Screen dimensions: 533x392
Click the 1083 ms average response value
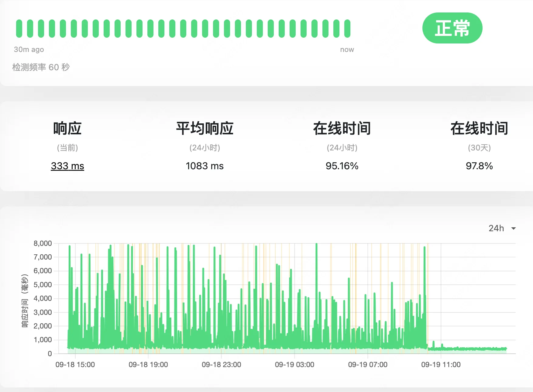point(205,166)
